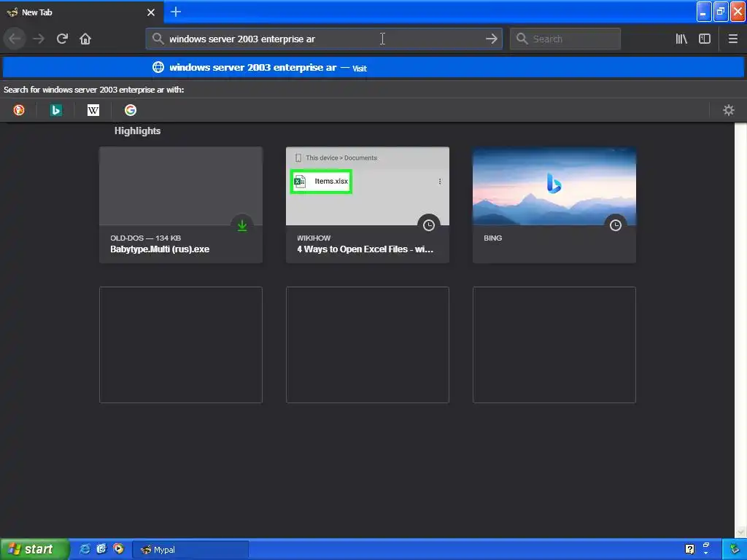The image size is (747, 560).
Task: Open the hamburger application menu
Action: (732, 39)
